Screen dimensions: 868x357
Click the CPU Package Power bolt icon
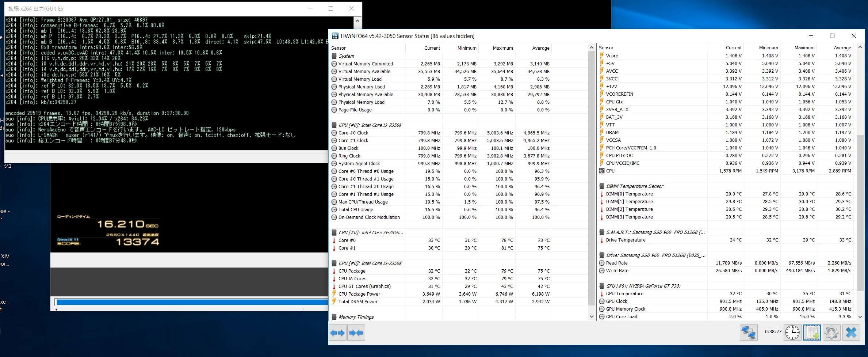[334, 294]
